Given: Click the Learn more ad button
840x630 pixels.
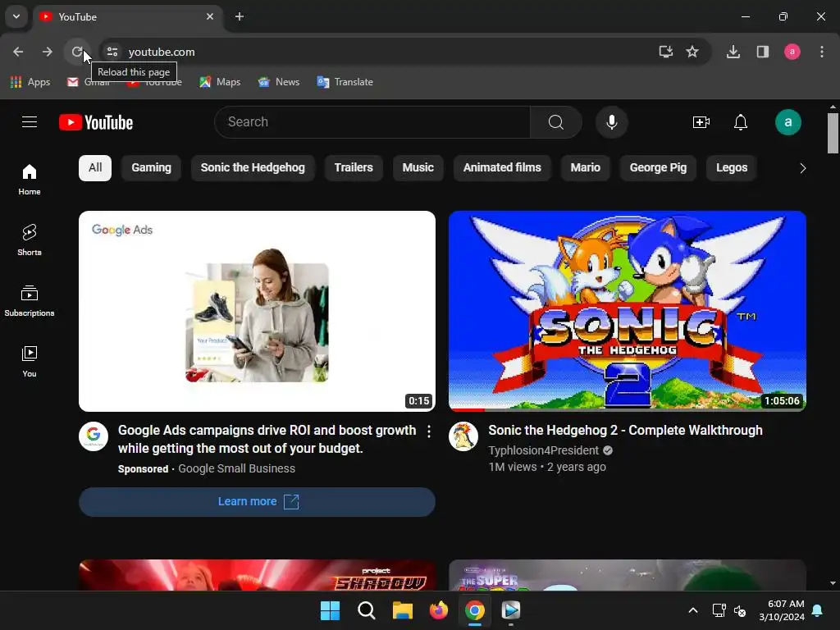Looking at the screenshot, I should (257, 502).
